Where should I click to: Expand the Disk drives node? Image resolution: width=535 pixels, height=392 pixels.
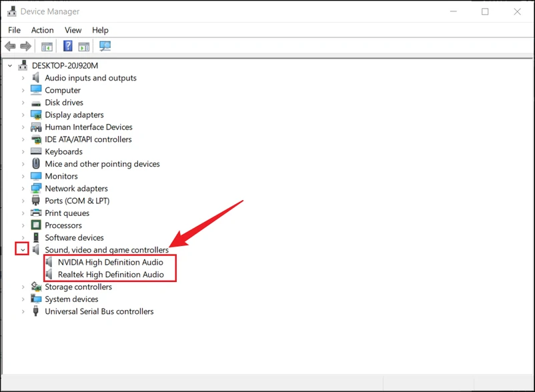(x=23, y=103)
